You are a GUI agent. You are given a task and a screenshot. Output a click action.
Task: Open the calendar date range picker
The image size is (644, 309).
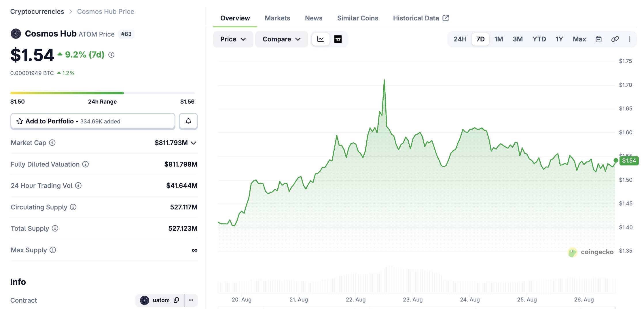(x=598, y=39)
